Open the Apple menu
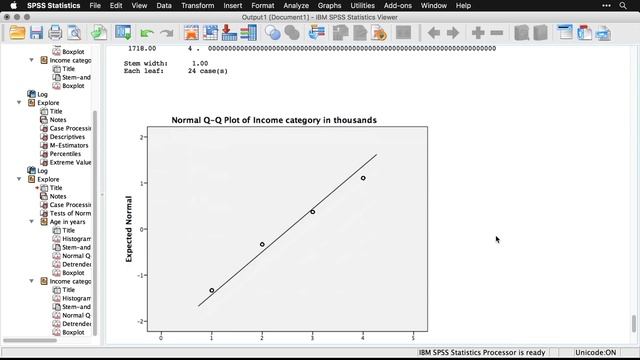 coord(13,5)
